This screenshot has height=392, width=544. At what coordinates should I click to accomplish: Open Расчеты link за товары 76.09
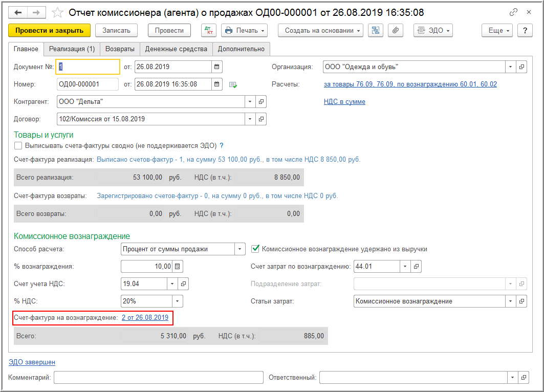click(410, 84)
